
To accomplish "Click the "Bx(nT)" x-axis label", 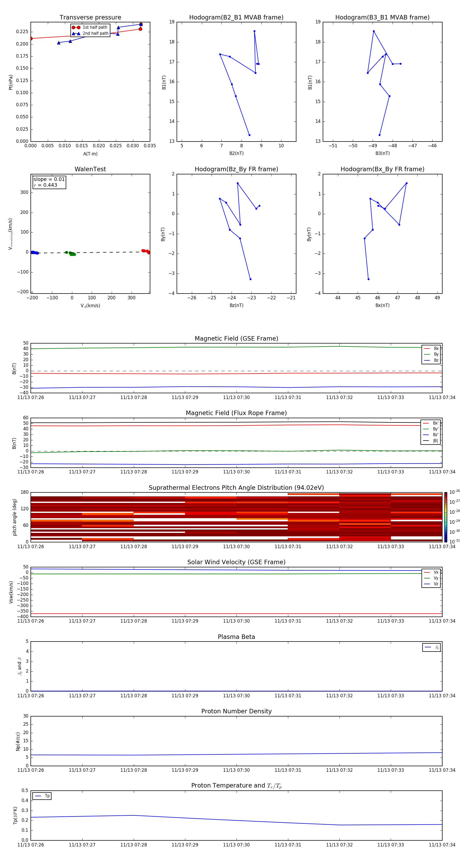I will [x=382, y=305].
